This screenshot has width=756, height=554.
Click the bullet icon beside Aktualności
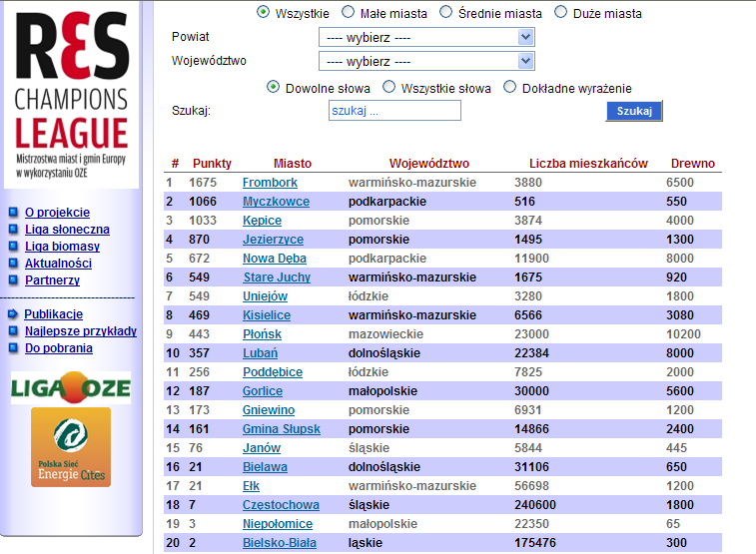pos(14,264)
